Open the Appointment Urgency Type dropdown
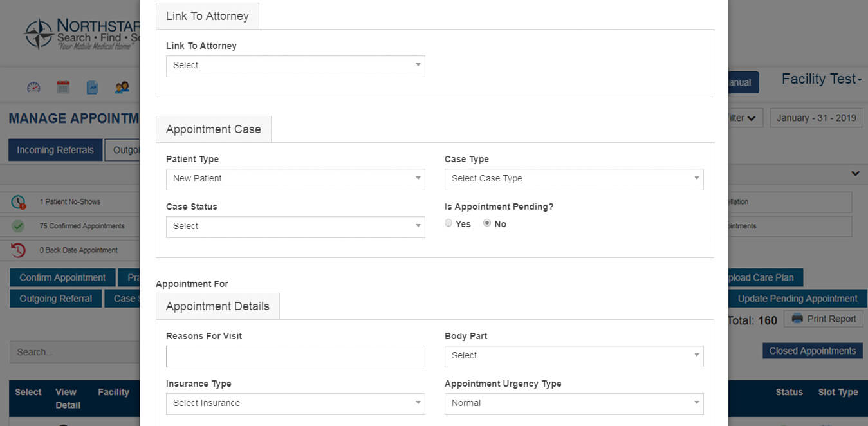The height and width of the screenshot is (426, 868). click(574, 403)
